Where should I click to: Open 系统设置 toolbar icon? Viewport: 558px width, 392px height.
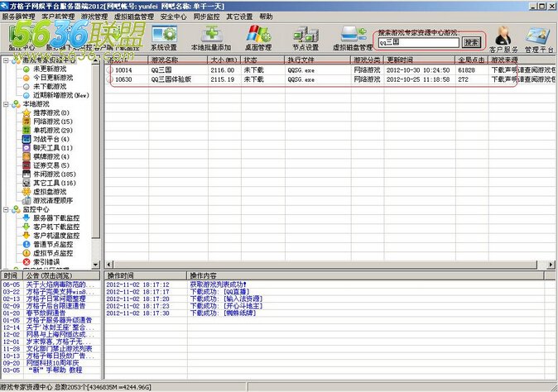pyautogui.click(x=164, y=38)
